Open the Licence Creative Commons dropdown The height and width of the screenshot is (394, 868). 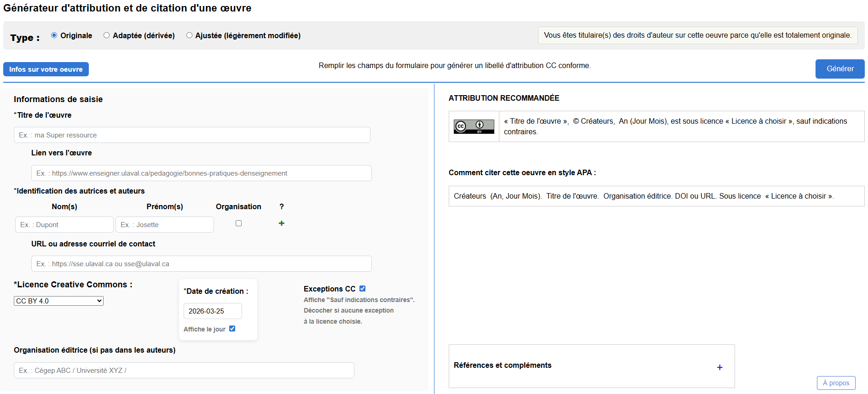(x=58, y=301)
